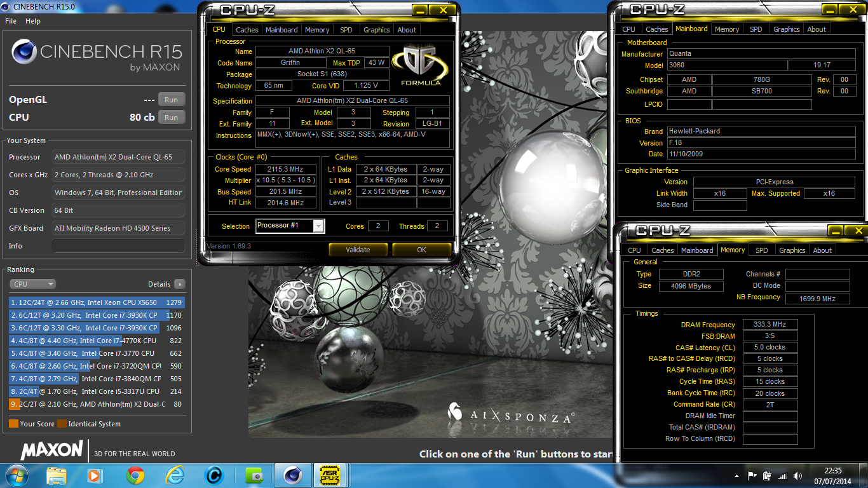Switch to Graphics tab in CPU-Z CPU window

click(x=377, y=30)
